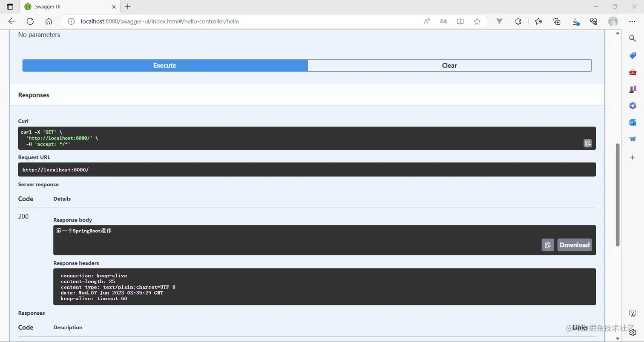Click the page scrollbar up arrow

pos(618,34)
